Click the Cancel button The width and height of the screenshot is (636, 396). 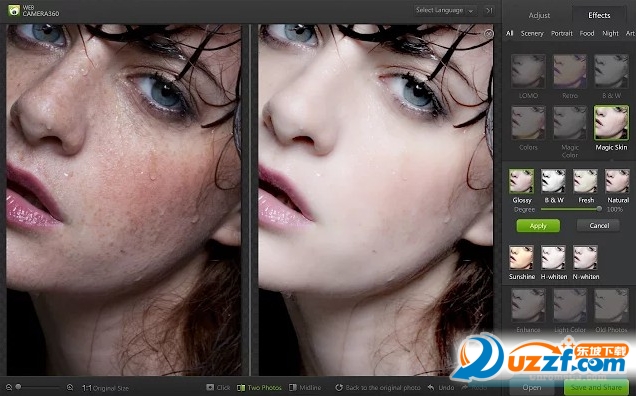[x=599, y=226]
